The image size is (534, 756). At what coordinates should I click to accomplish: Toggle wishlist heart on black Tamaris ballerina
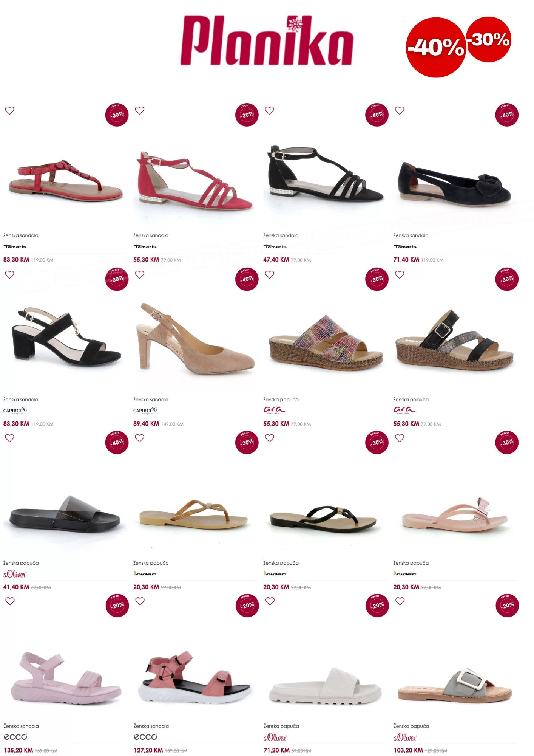[x=400, y=110]
